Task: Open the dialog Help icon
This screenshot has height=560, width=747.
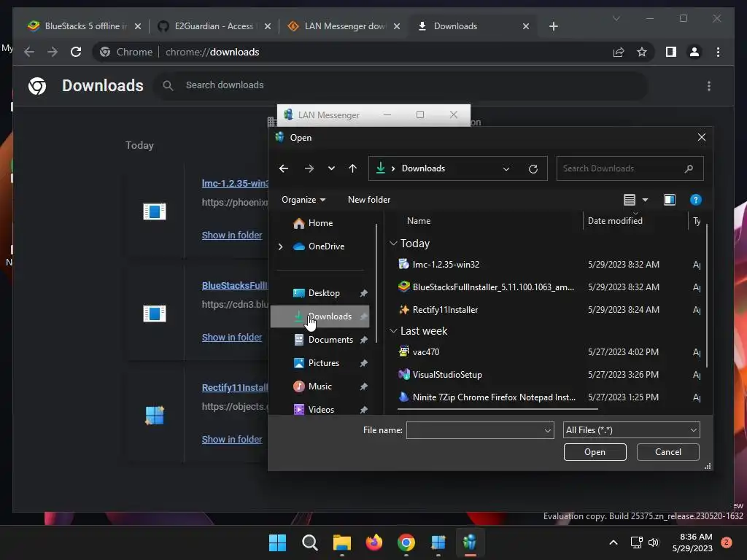Action: 695,200
